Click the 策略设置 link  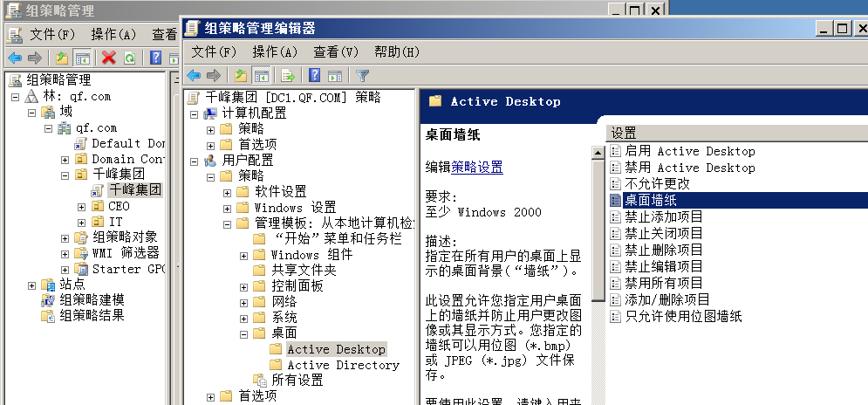477,167
